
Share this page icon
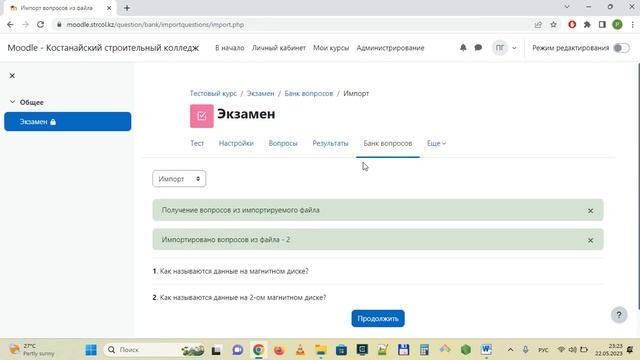[538, 24]
